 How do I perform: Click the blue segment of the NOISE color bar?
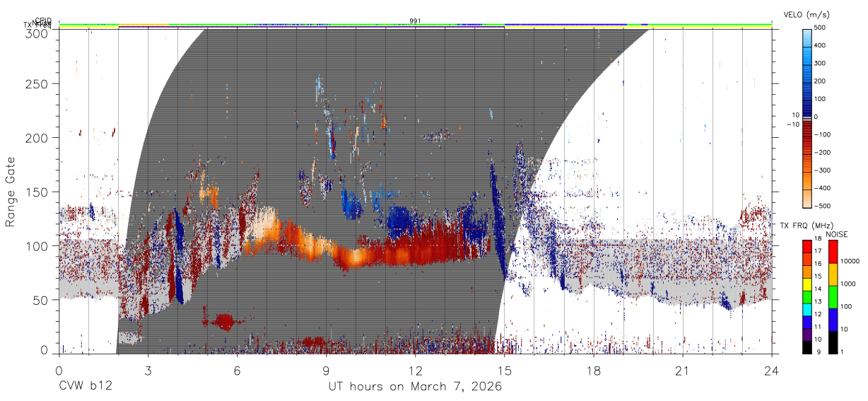pos(833,320)
